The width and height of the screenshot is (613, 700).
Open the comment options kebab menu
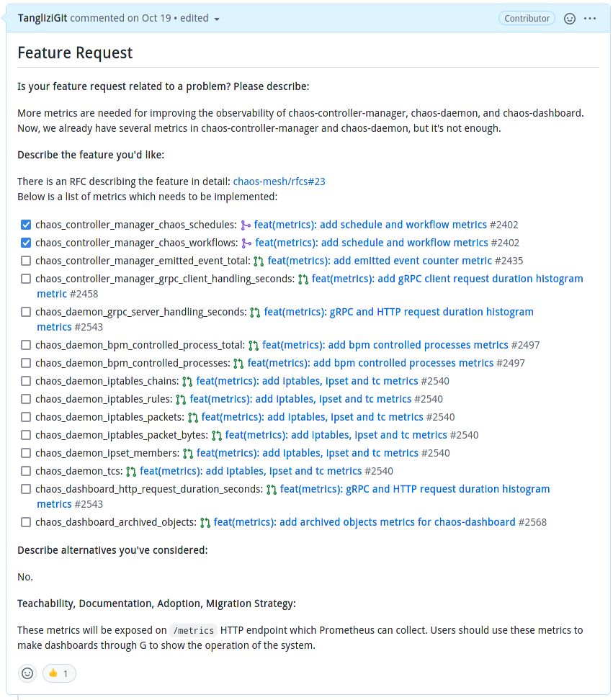coord(590,19)
